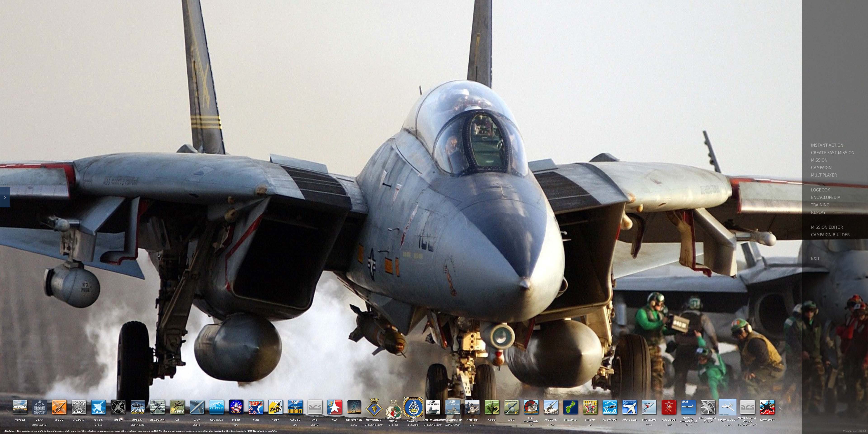Select the Combined Arms module icon

[177, 407]
